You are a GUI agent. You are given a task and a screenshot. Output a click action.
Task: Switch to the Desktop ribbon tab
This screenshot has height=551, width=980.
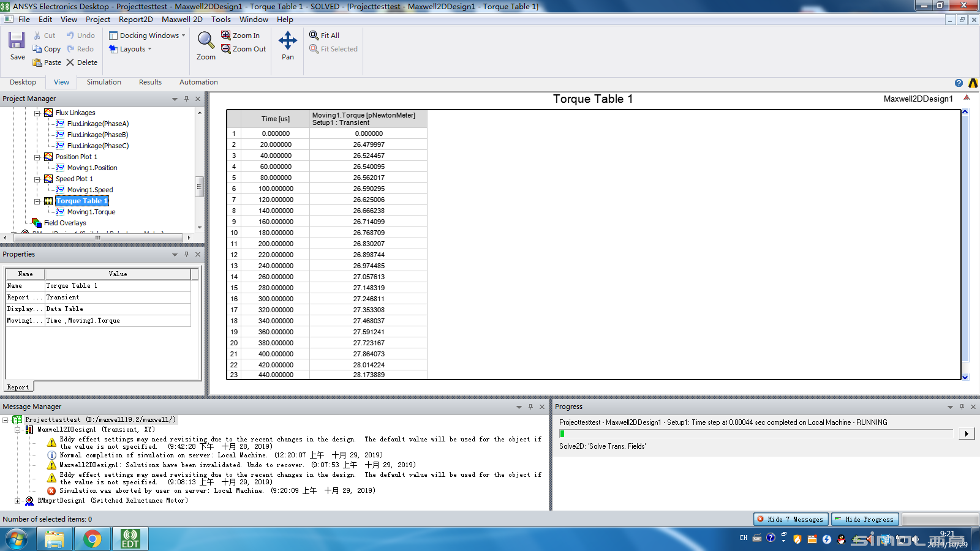23,82
